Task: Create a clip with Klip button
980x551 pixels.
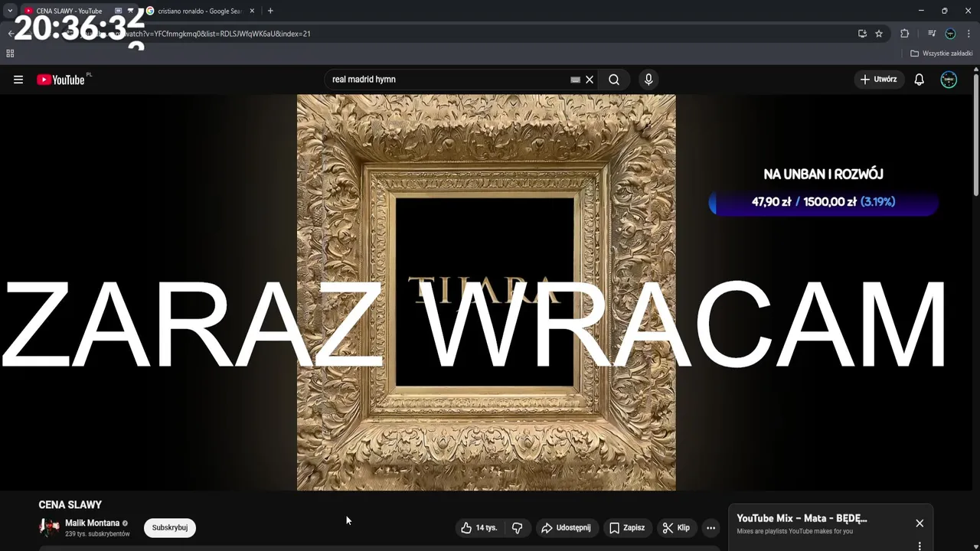Action: pos(676,528)
